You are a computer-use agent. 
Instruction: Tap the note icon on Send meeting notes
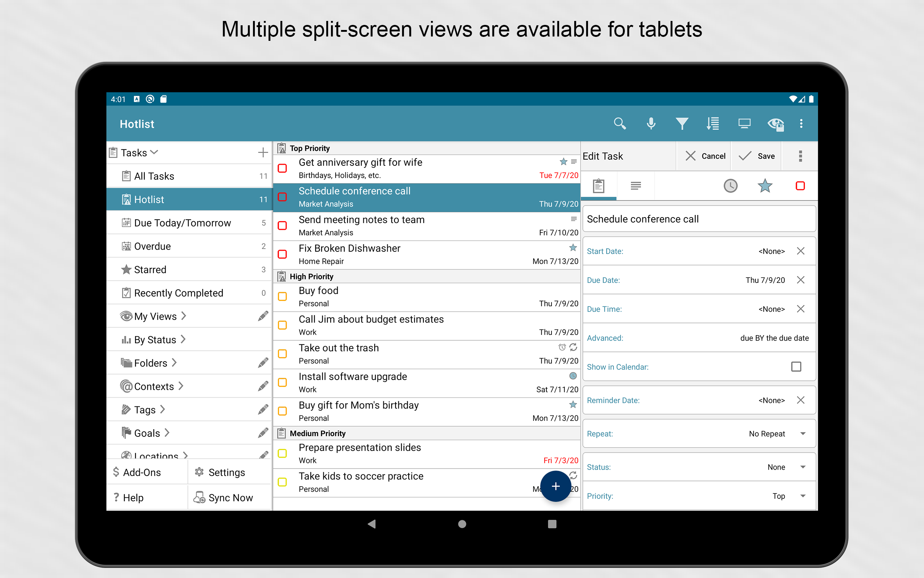pyautogui.click(x=574, y=219)
